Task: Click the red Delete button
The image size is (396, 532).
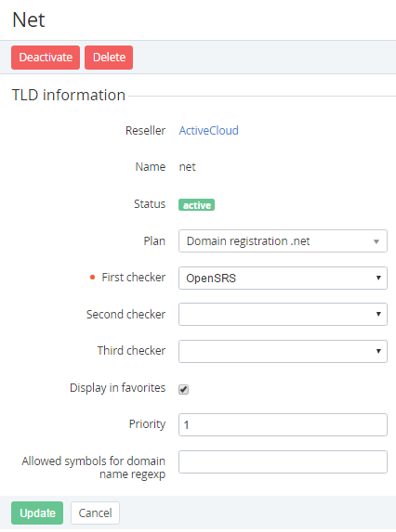Action: (109, 58)
